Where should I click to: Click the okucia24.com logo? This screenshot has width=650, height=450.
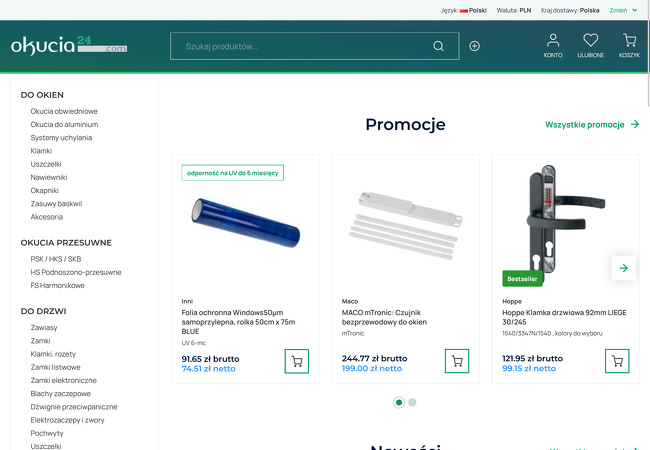click(x=69, y=46)
